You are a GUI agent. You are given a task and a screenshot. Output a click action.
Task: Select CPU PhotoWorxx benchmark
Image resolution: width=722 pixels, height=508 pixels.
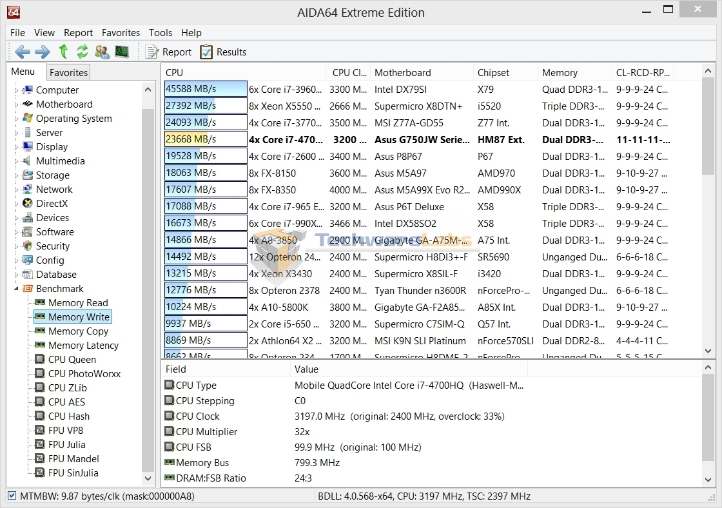[x=84, y=374]
